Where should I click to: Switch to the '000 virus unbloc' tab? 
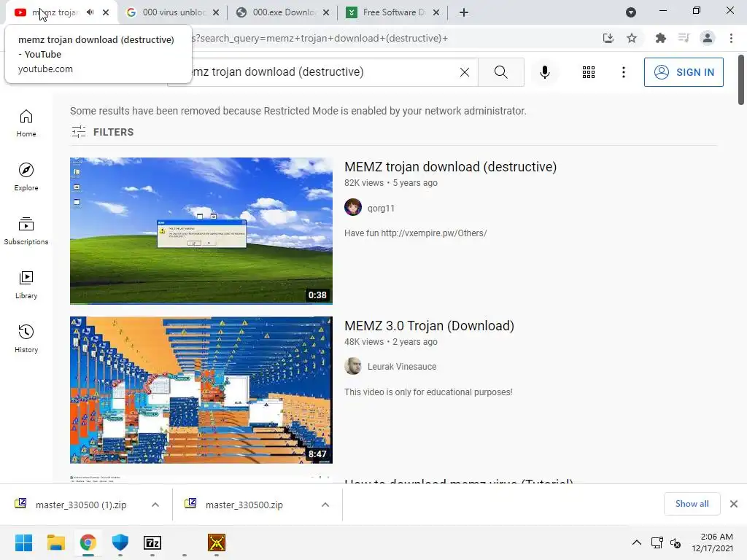[172, 12]
